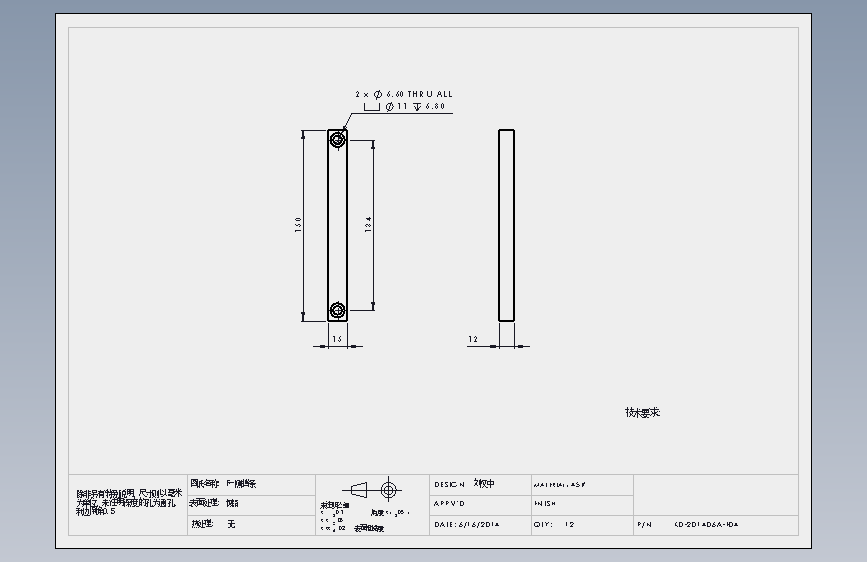867x562 pixels.
Task: Click the counterbore ⌀11 depth 6.80 annotation
Action: pyautogui.click(x=404, y=106)
